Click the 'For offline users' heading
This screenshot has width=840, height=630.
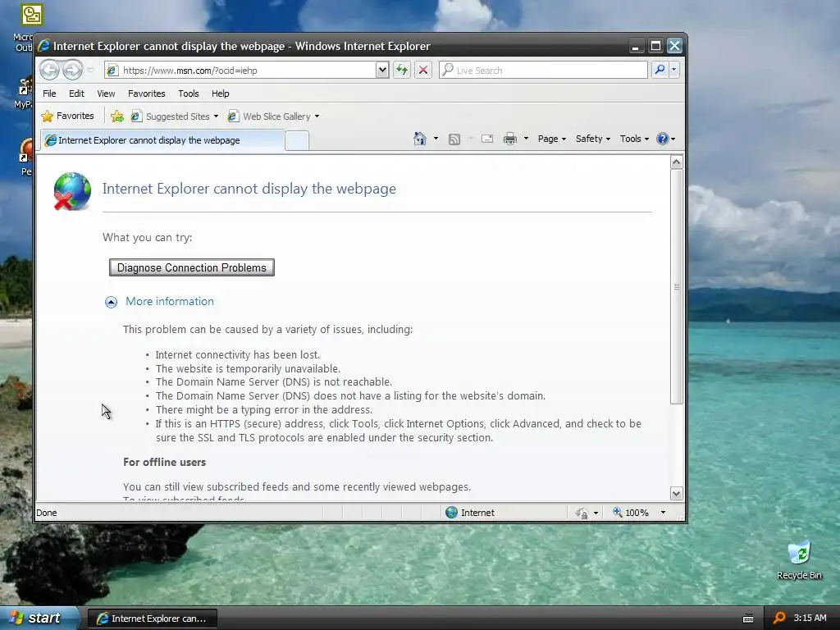click(x=164, y=462)
